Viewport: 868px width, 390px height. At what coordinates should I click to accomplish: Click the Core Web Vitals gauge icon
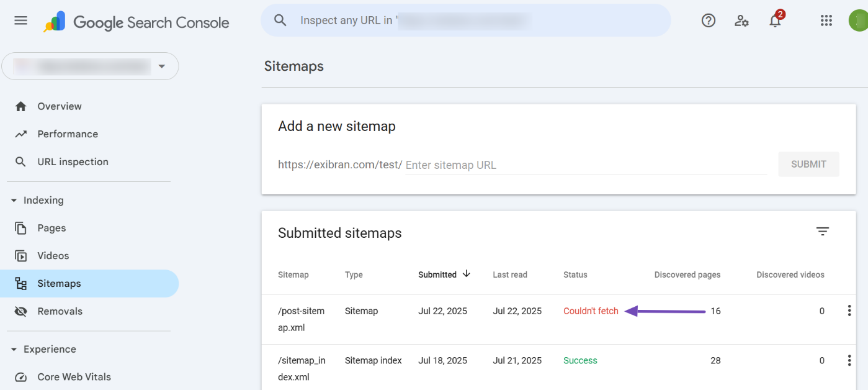[21, 377]
